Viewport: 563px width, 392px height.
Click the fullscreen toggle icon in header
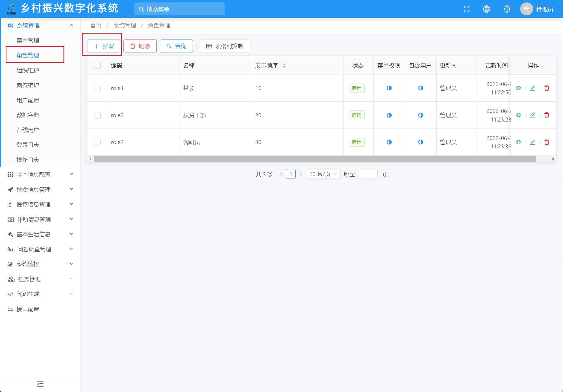(x=466, y=9)
